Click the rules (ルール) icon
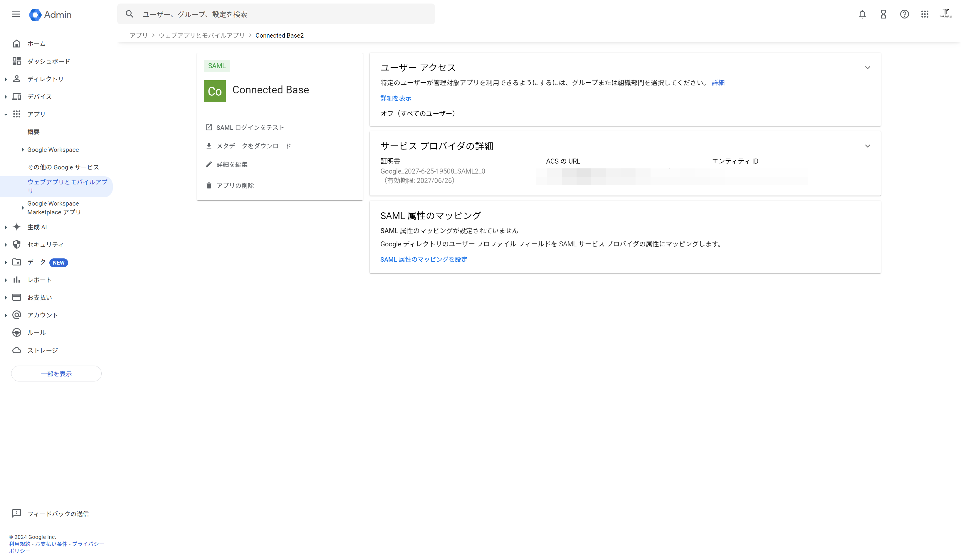The image size is (961, 560). [16, 332]
